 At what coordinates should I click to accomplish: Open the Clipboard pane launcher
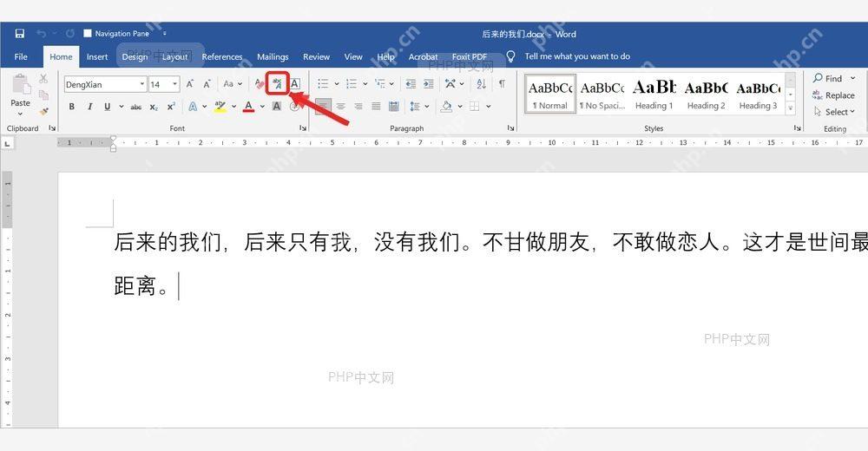tap(52, 127)
